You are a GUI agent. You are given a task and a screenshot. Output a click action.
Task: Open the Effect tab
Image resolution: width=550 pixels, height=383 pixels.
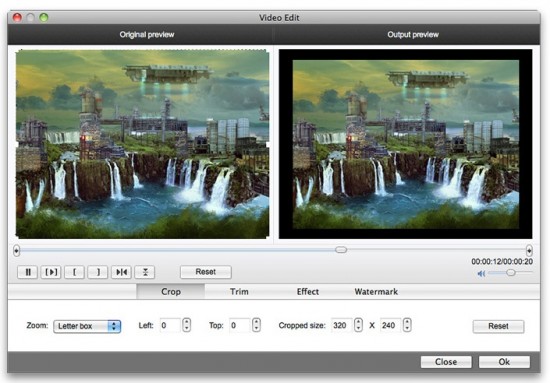pos(308,291)
